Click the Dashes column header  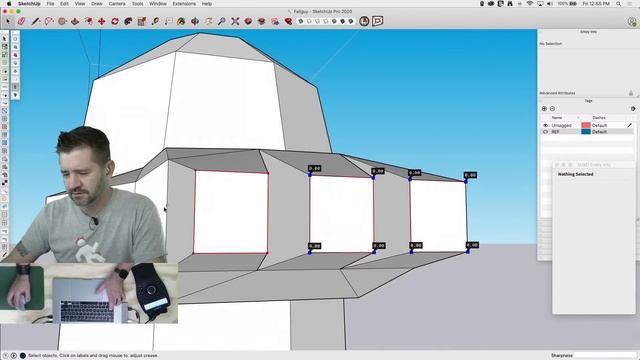pos(599,118)
